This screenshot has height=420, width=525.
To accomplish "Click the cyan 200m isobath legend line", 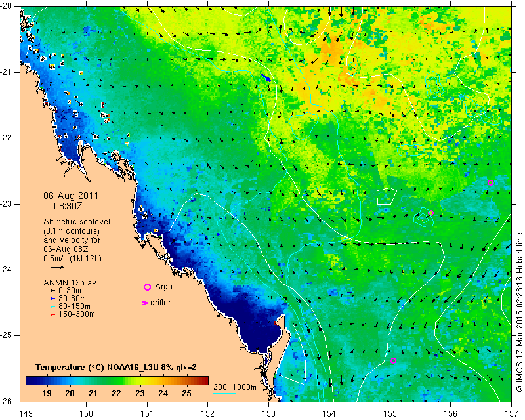I will pos(224,393).
